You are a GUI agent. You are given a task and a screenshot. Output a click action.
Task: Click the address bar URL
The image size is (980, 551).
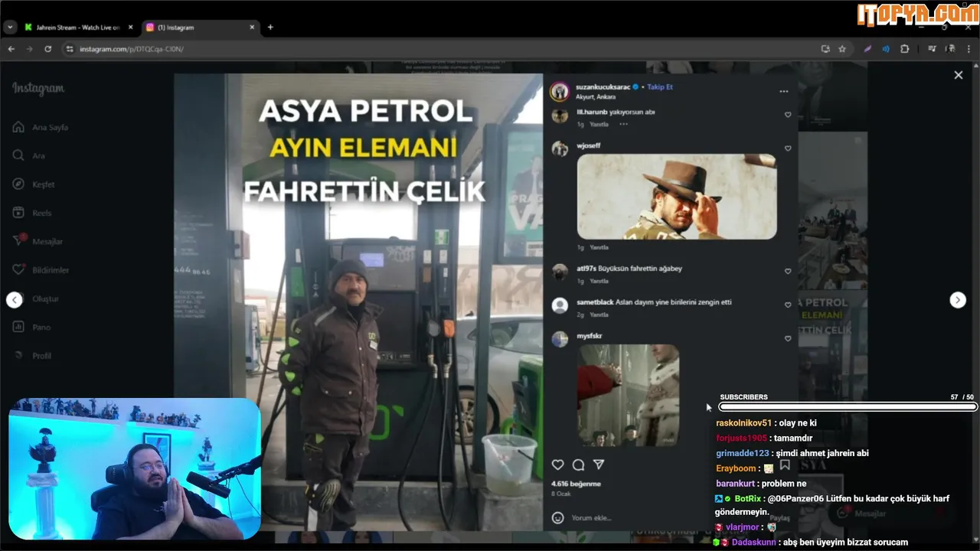click(132, 49)
